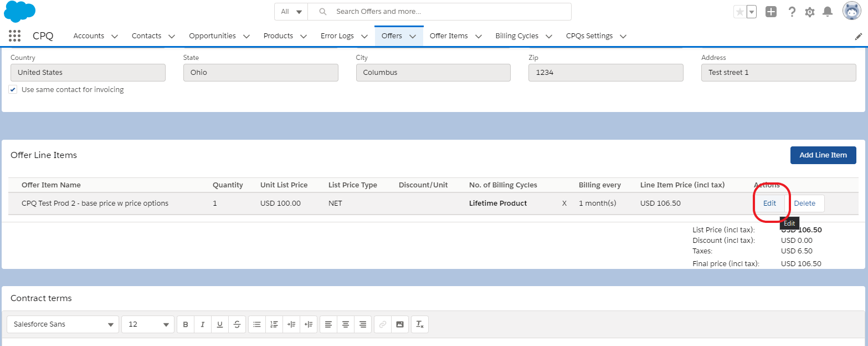
Task: Toggle italic formatting in Contract terms
Action: coord(203,324)
